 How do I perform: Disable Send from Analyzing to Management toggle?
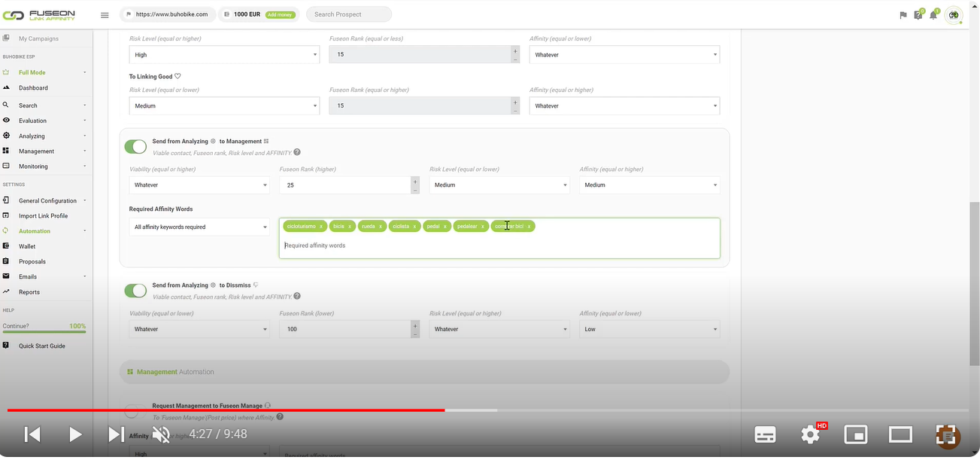(x=135, y=147)
